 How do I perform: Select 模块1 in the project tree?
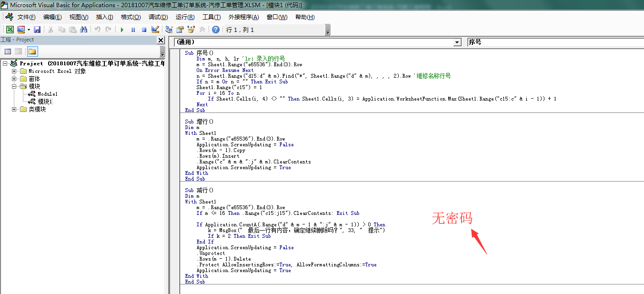tap(45, 101)
